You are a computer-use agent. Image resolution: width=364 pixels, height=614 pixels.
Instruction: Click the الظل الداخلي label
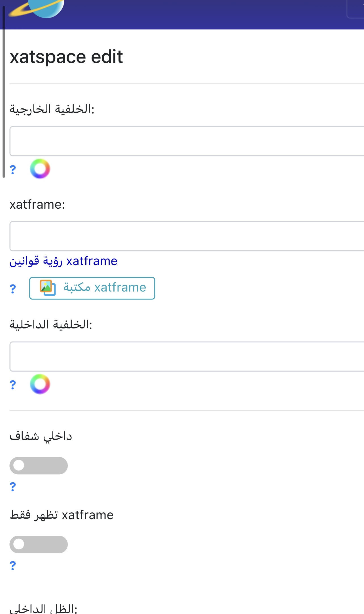coord(43,609)
